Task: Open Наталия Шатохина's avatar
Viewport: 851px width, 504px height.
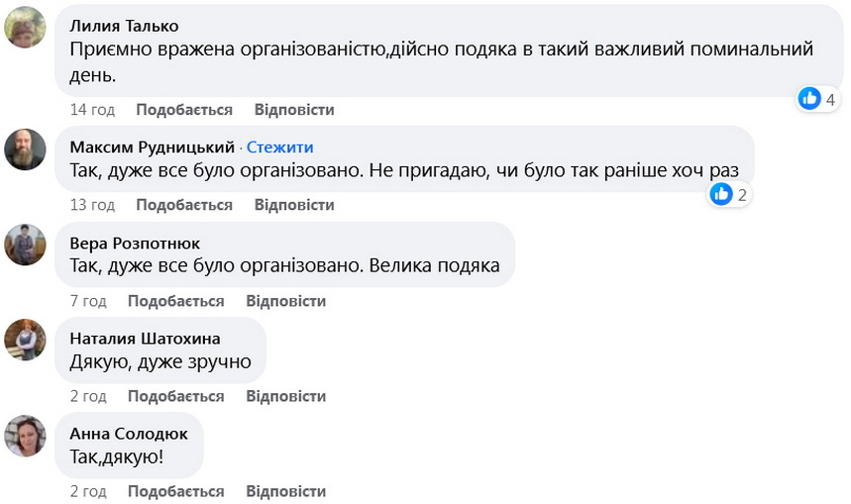Action: point(26,340)
